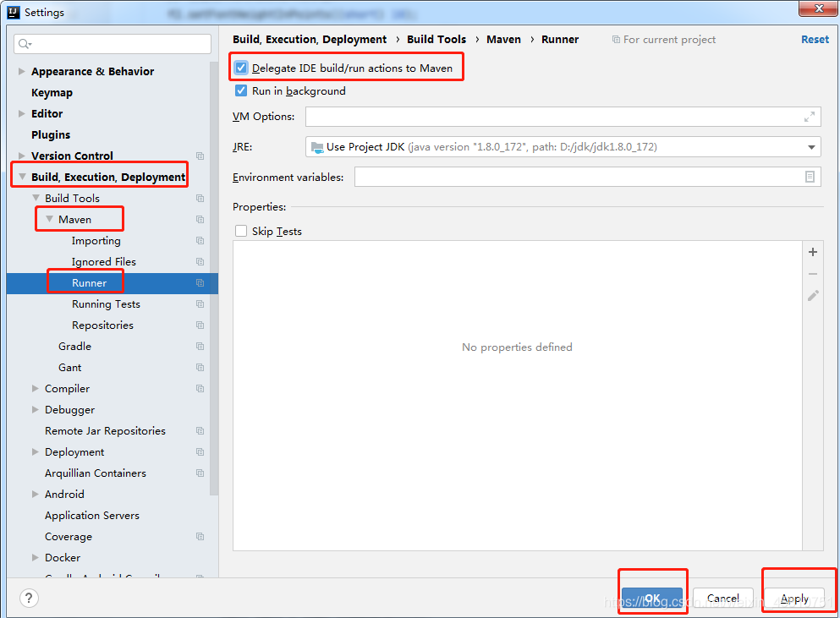This screenshot has width=840, height=618.
Task: Expand the Docker node arrow
Action: pyautogui.click(x=36, y=557)
